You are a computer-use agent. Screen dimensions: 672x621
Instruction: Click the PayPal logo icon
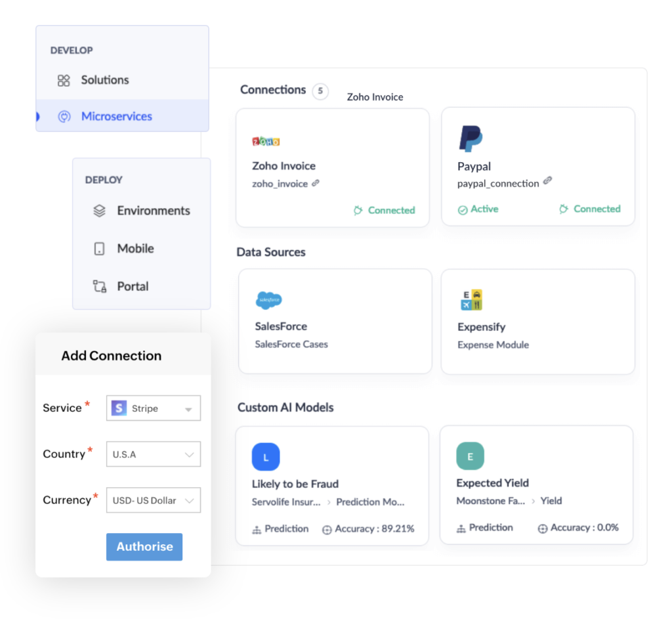click(471, 139)
